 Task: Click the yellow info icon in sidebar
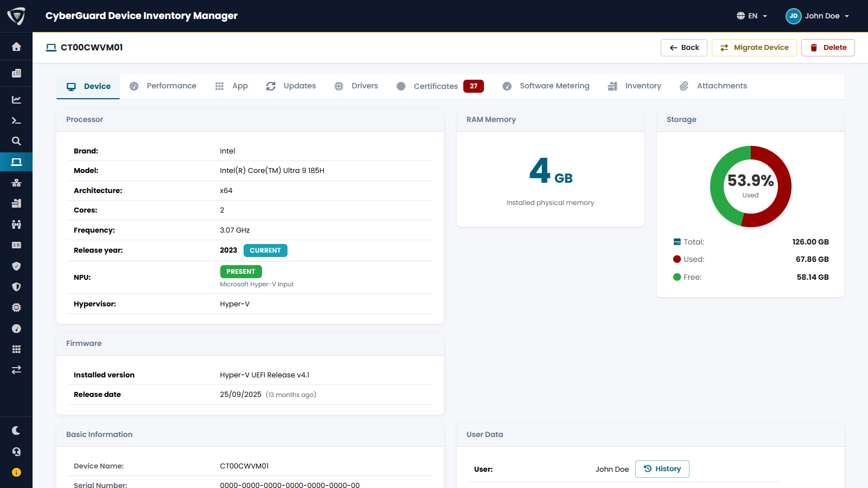click(16, 472)
